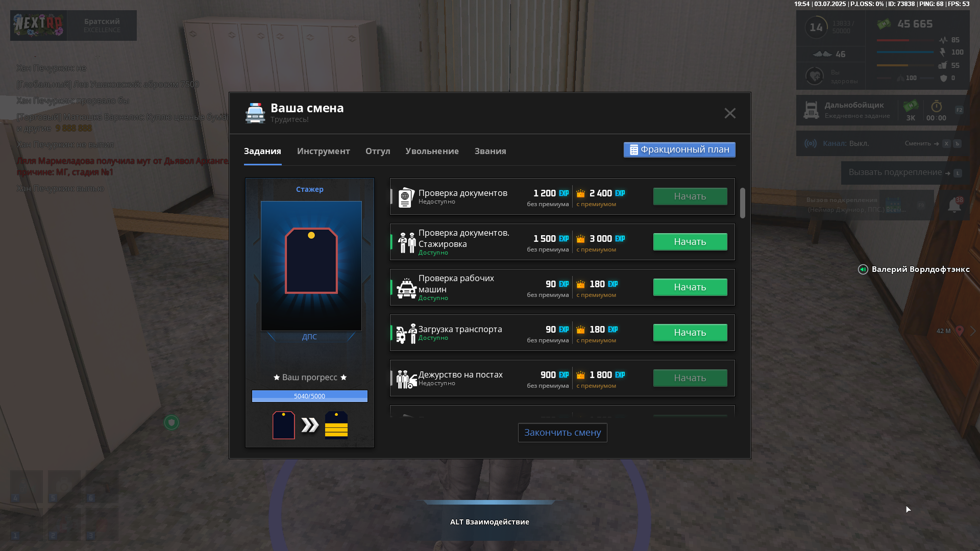Click the current trainee rank badge under progress
This screenshot has height=551, width=980.
pyautogui.click(x=284, y=425)
